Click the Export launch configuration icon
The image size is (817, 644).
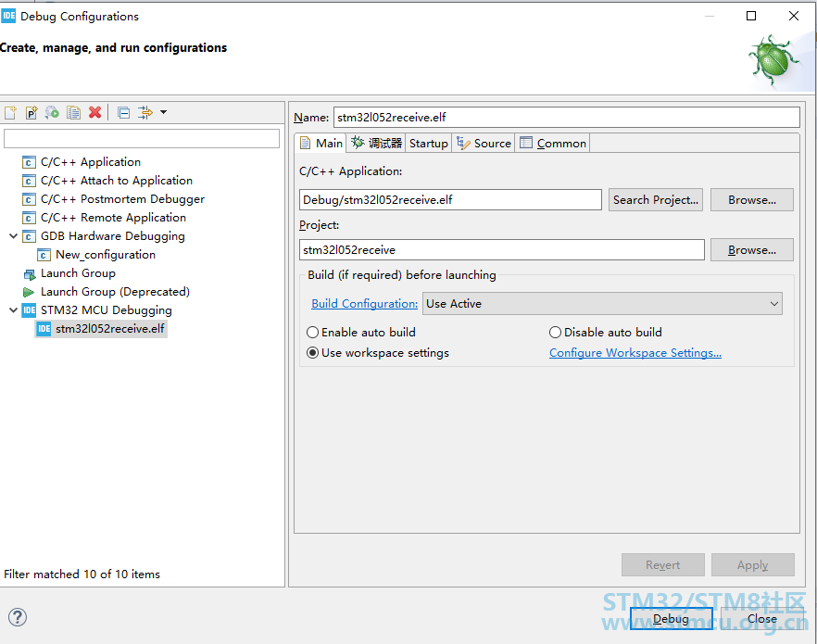coord(52,112)
